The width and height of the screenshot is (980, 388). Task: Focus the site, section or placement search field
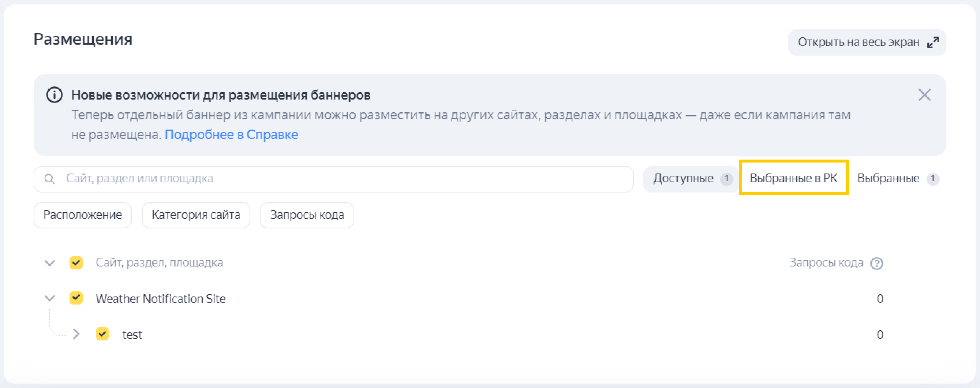pos(343,179)
